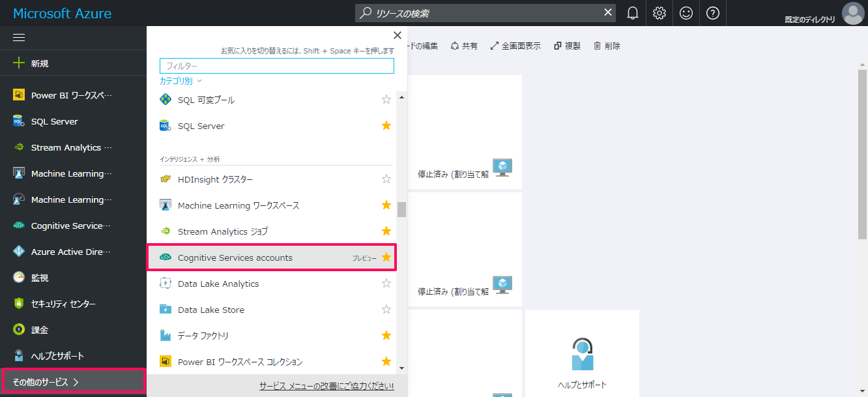Open Power BI ワークスペース コレクション item
The height and width of the screenshot is (397, 868).
click(x=271, y=362)
